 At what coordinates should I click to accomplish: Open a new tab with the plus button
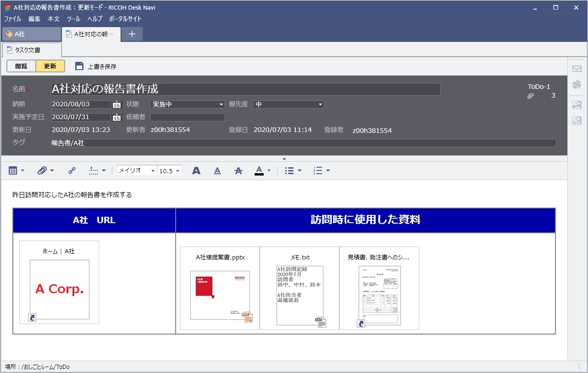click(132, 33)
